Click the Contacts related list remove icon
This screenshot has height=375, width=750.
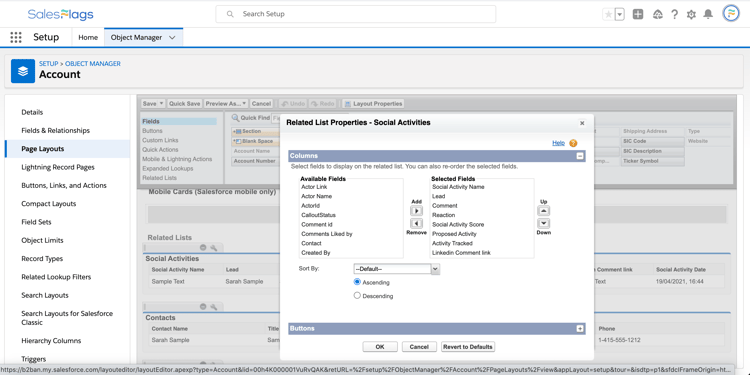click(x=203, y=307)
